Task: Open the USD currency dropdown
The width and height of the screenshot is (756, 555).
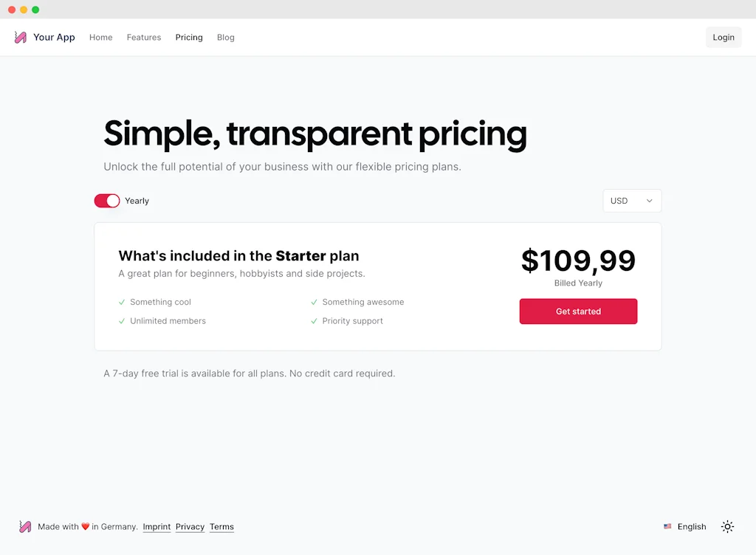Action: [x=631, y=200]
